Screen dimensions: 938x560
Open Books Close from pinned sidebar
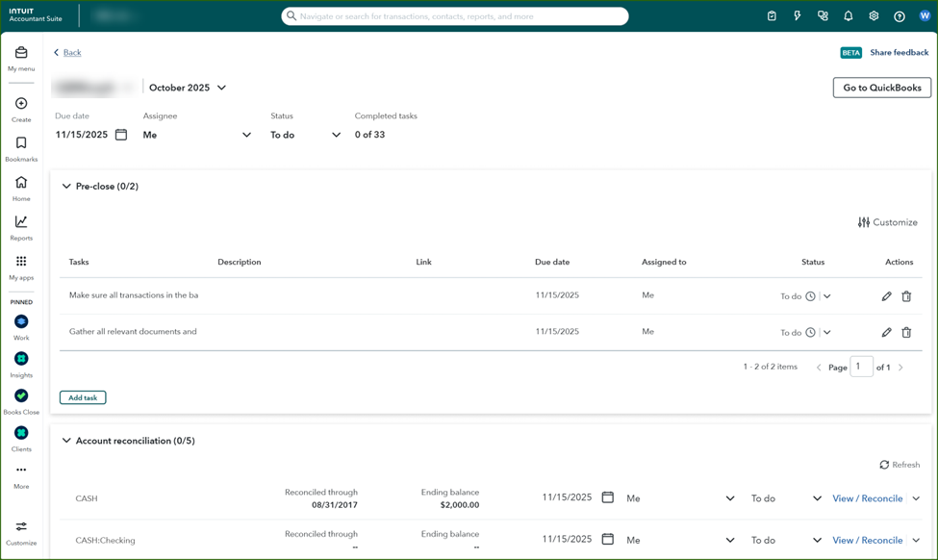[x=21, y=396]
